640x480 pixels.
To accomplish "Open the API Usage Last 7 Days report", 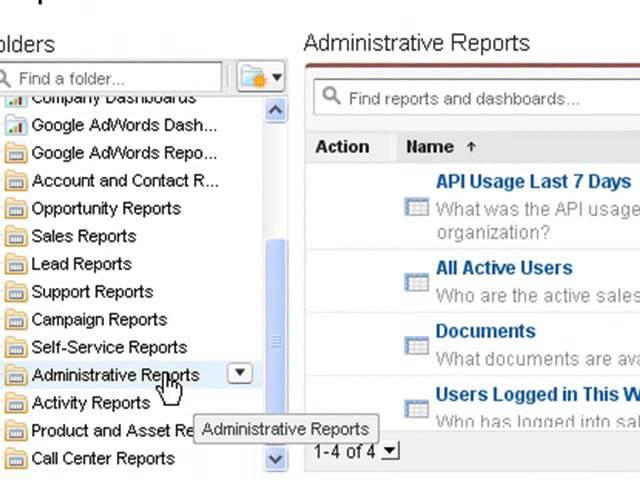I will pyautogui.click(x=533, y=181).
